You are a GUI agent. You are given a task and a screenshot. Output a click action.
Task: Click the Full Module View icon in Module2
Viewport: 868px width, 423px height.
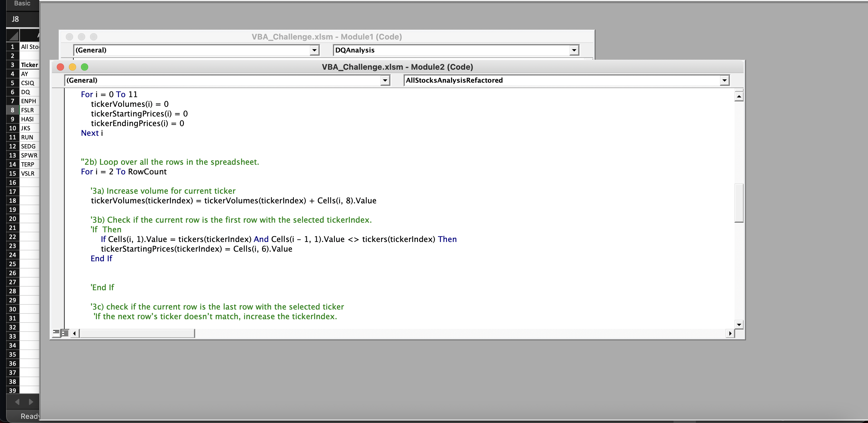[65, 333]
